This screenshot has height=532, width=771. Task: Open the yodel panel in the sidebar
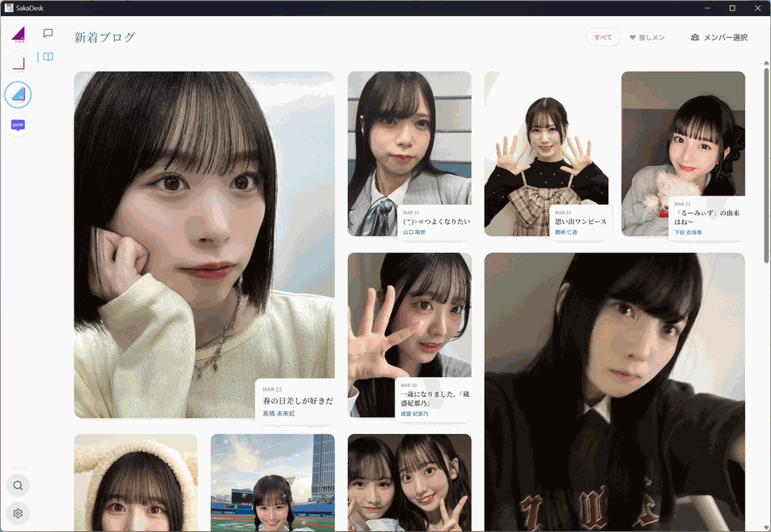18,125
